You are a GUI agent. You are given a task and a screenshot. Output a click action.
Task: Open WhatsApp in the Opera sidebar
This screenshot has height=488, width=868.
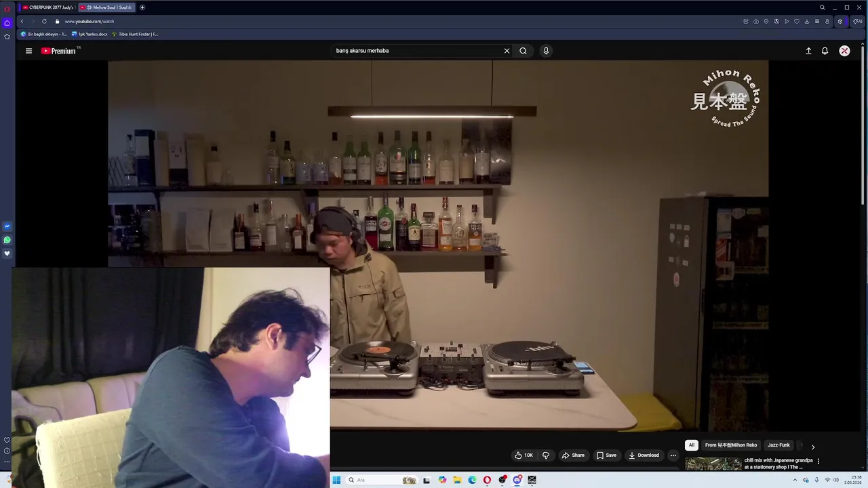tap(7, 240)
